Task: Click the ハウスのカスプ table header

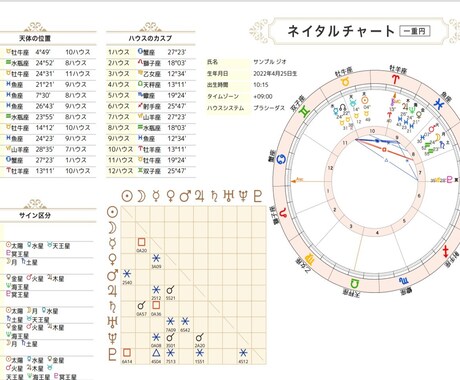Action: (x=150, y=39)
